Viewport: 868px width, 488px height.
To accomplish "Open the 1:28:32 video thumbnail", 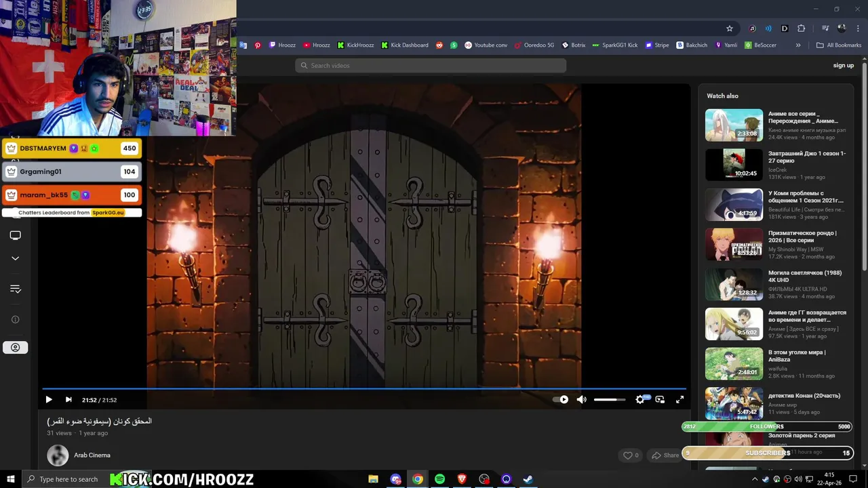I will 734,285.
